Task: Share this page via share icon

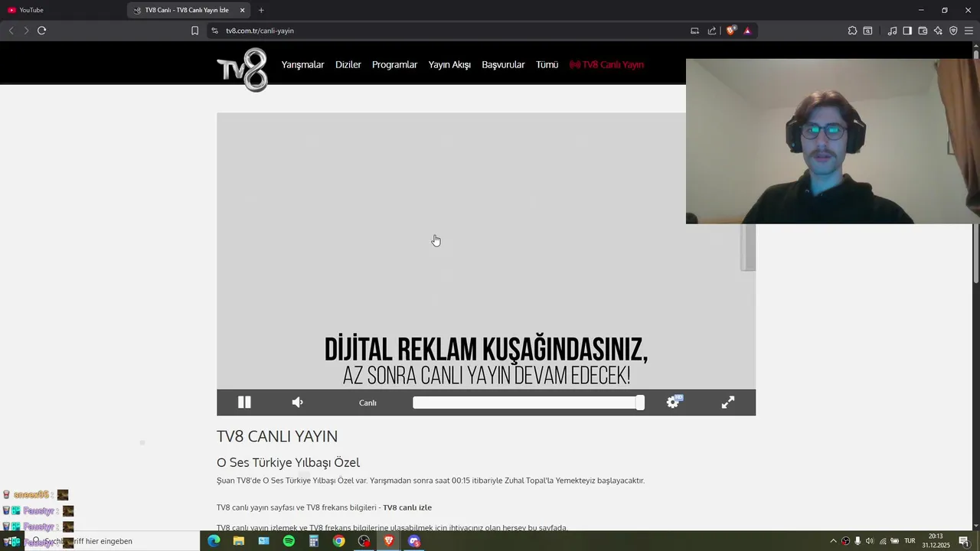Action: point(712,31)
